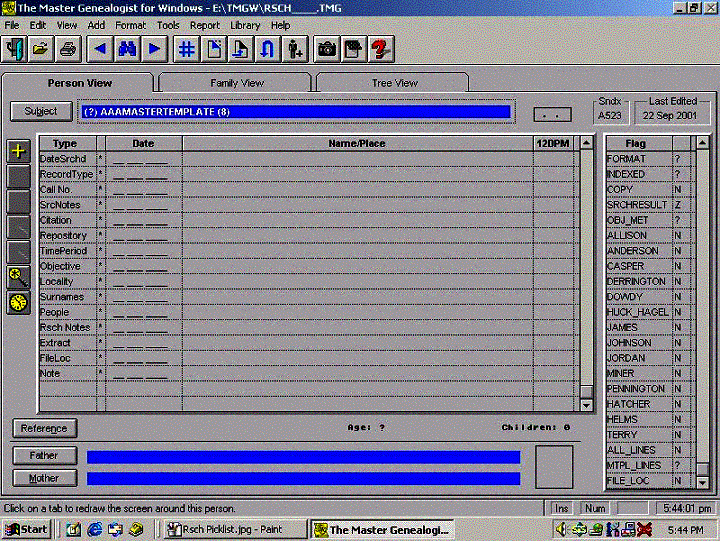Click flag list scrollbar up arrow

[x=703, y=143]
